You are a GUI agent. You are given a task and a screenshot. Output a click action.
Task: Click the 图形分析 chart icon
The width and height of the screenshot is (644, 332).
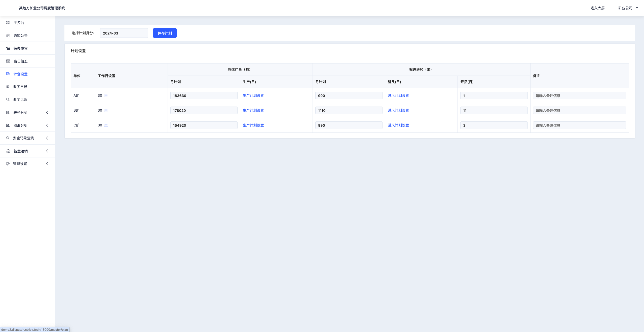pyautogui.click(x=8, y=125)
